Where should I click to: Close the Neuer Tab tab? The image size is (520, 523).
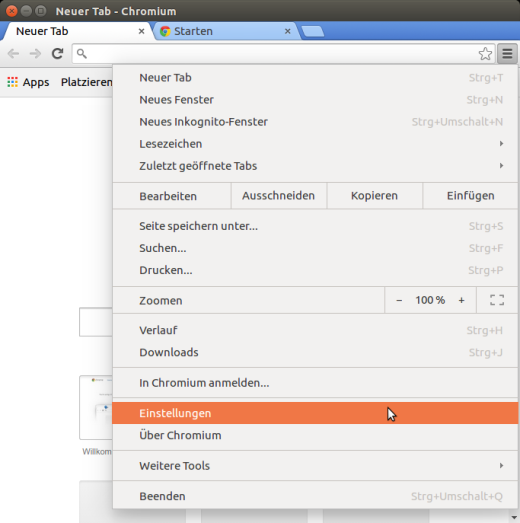tap(141, 31)
